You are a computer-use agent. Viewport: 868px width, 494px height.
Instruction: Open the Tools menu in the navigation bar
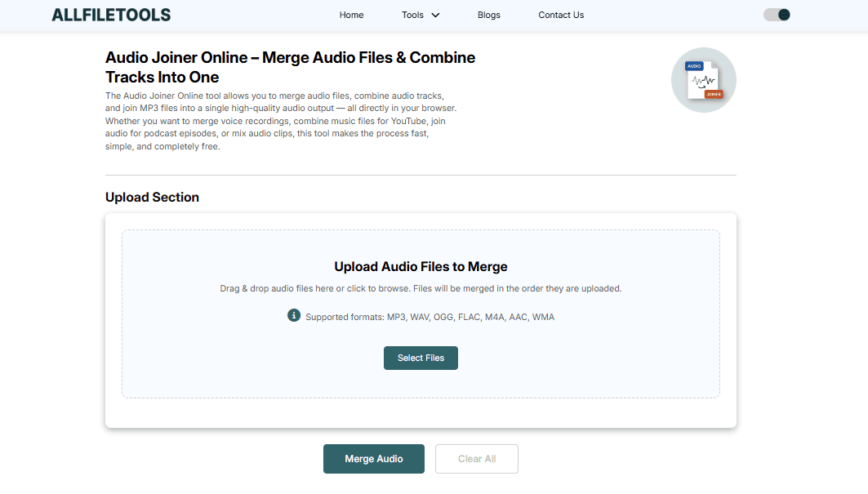[413, 15]
